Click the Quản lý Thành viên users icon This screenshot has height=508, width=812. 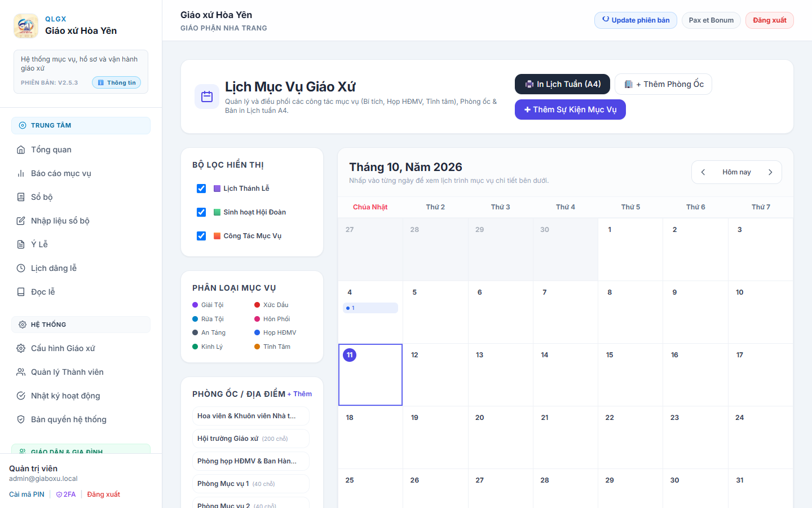21,372
